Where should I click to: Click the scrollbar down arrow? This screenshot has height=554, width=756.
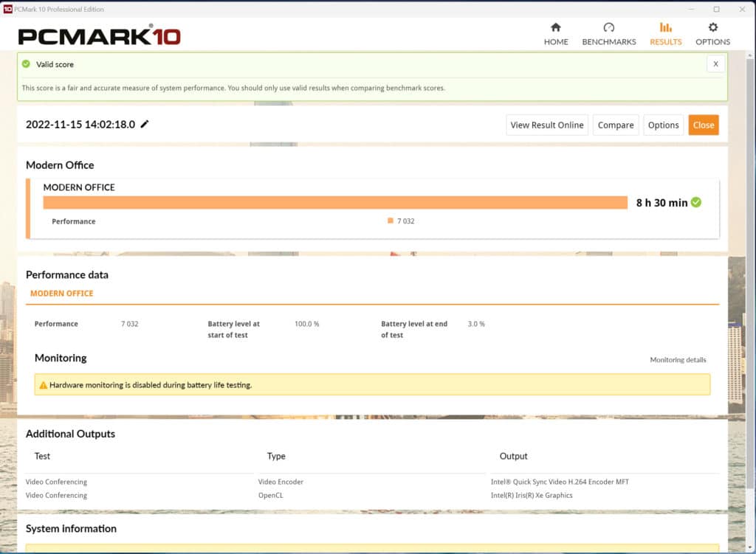[750, 548]
